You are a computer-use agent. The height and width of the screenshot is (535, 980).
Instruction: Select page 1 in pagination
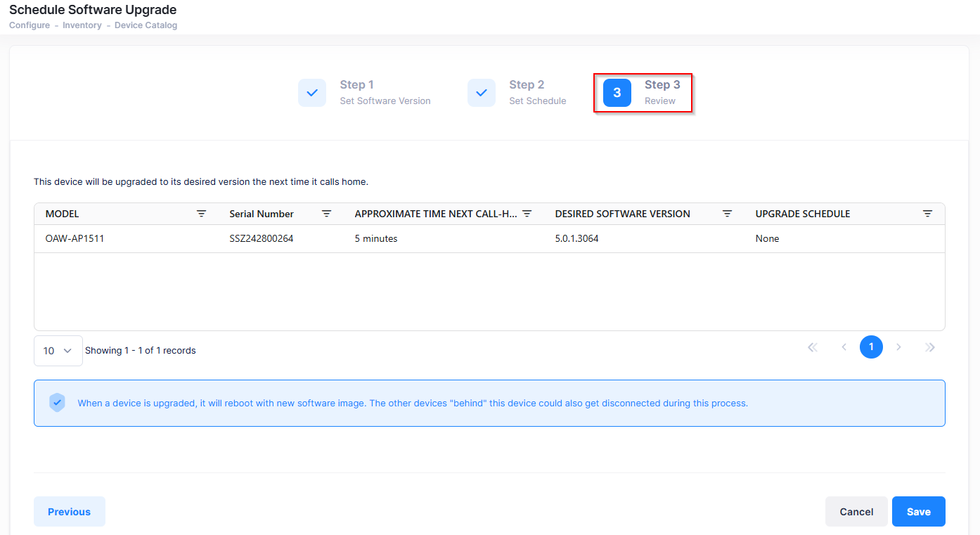coord(871,347)
